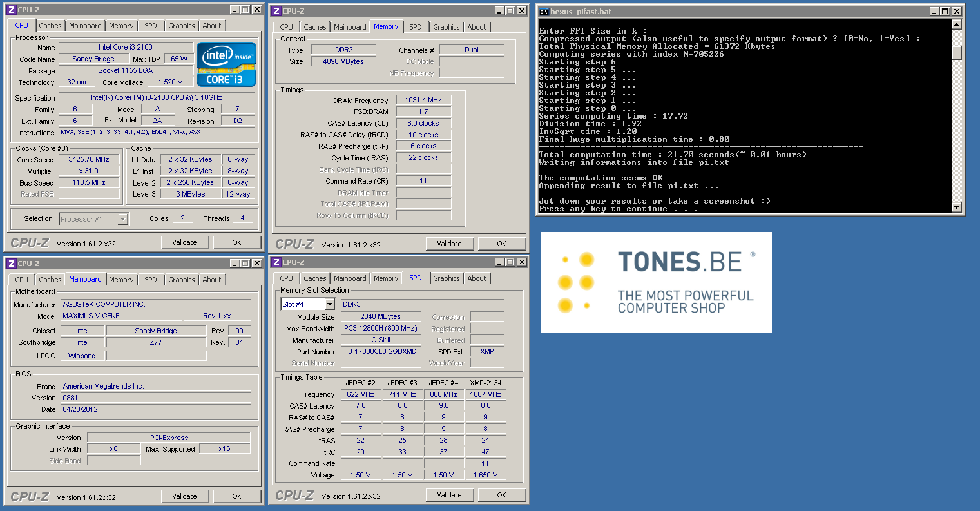The height and width of the screenshot is (511, 980).
Task: Open About tab in CPU window
Action: [212, 26]
